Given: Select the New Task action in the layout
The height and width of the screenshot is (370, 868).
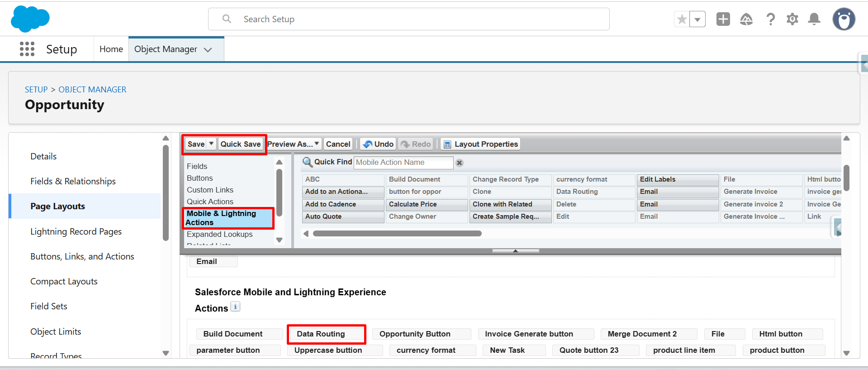Looking at the screenshot, I should 514,350.
